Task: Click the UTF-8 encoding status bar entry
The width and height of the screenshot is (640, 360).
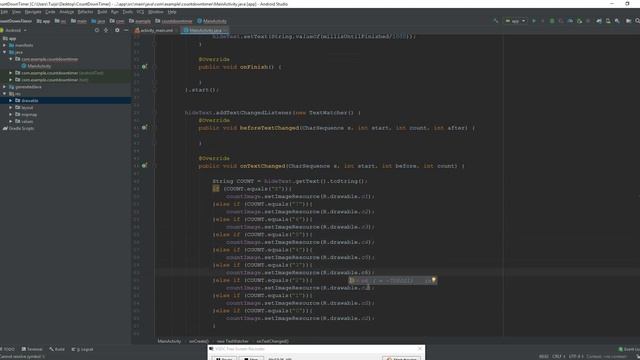Action: (575, 356)
